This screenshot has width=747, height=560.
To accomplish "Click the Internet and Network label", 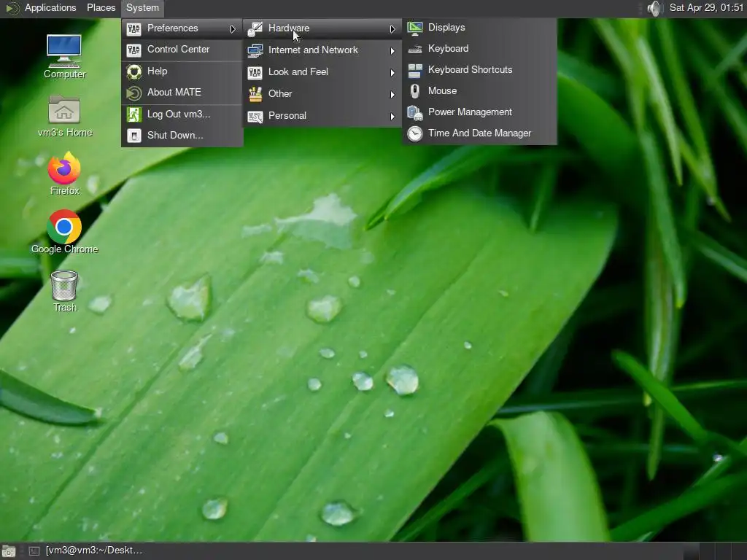I will 313,50.
